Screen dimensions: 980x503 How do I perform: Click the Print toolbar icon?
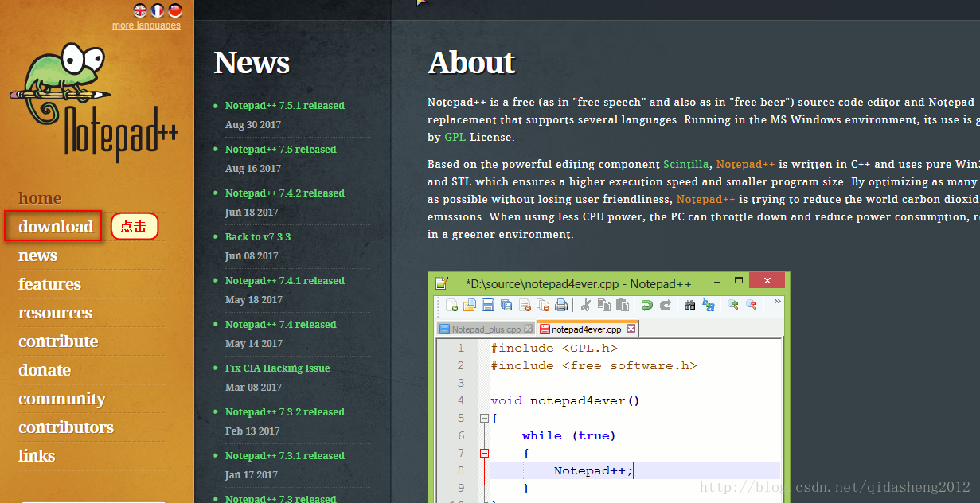click(561, 305)
